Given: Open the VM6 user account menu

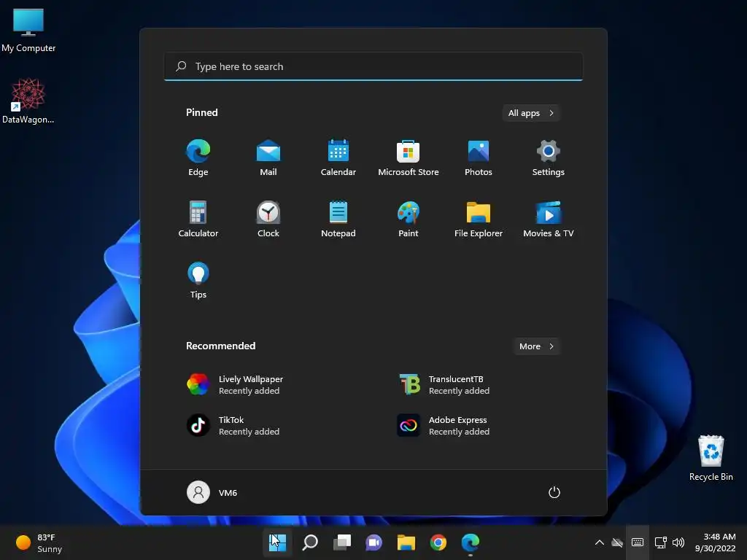Looking at the screenshot, I should coord(212,492).
